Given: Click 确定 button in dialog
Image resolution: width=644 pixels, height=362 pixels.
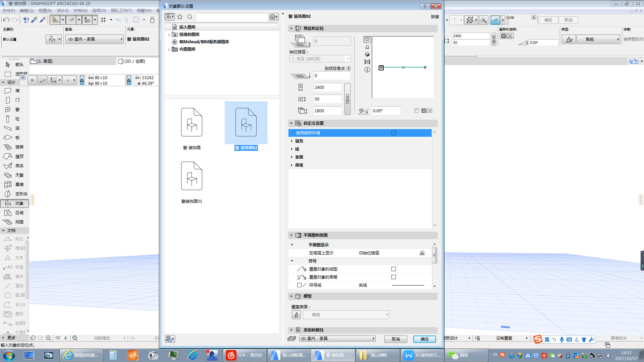Looking at the screenshot, I should 425,339.
